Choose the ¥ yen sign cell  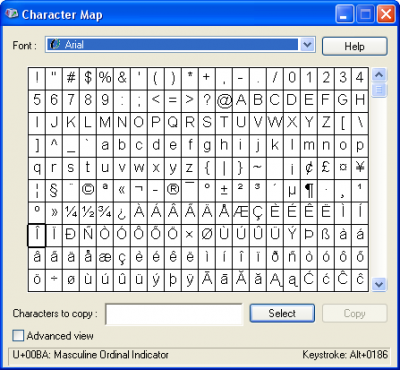point(360,168)
